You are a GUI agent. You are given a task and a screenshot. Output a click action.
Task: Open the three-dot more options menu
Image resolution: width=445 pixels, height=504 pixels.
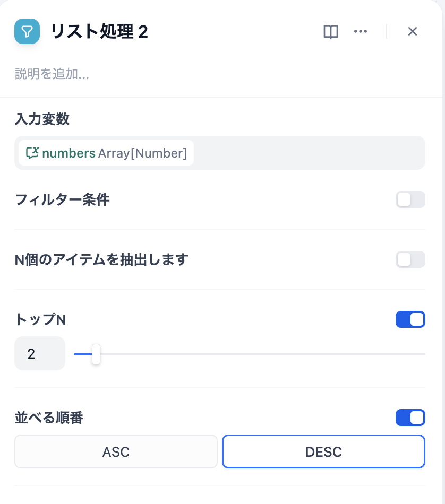(361, 32)
